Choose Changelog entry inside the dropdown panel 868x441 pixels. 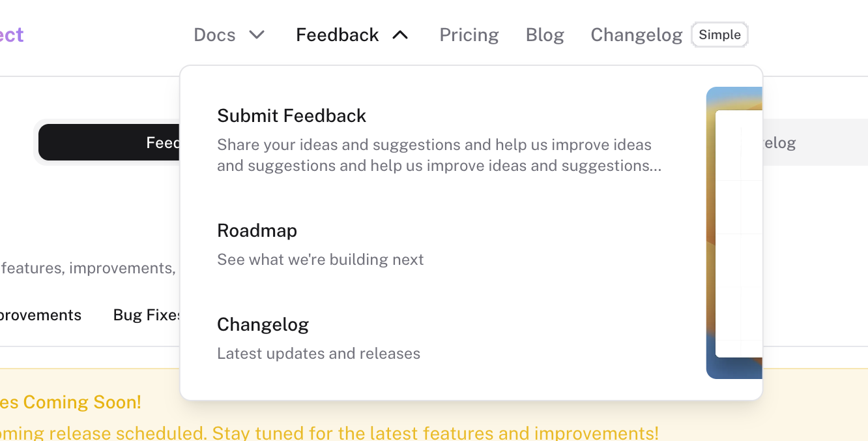[263, 324]
